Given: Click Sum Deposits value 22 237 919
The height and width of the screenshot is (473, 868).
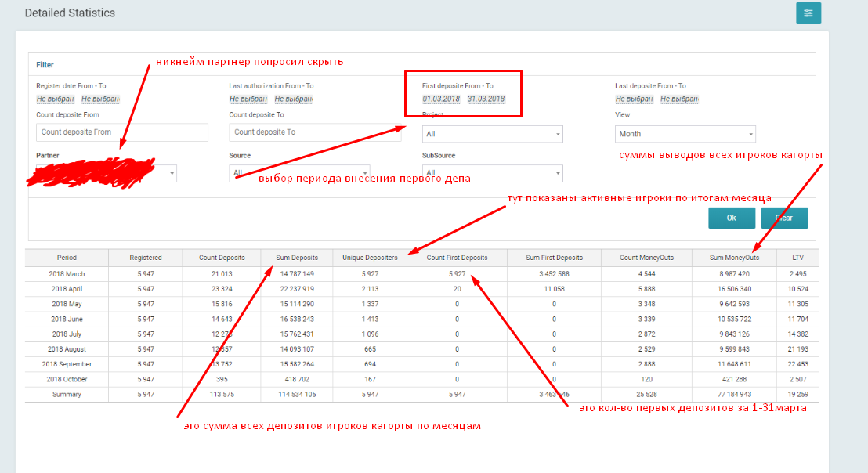Looking at the screenshot, I should point(297,289).
